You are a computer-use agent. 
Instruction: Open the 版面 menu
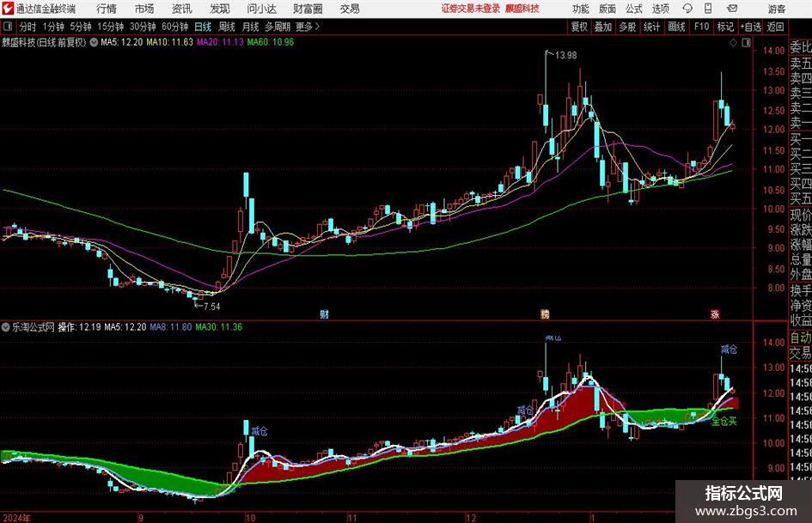(x=607, y=9)
